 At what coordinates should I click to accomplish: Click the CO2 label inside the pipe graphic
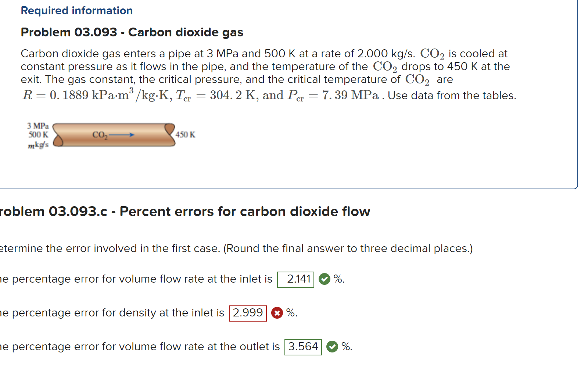click(99, 135)
